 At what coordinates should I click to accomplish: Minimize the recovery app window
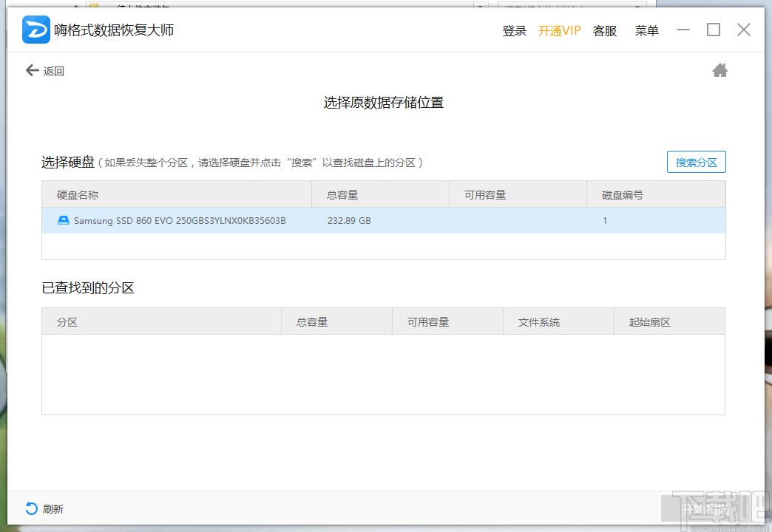683,30
